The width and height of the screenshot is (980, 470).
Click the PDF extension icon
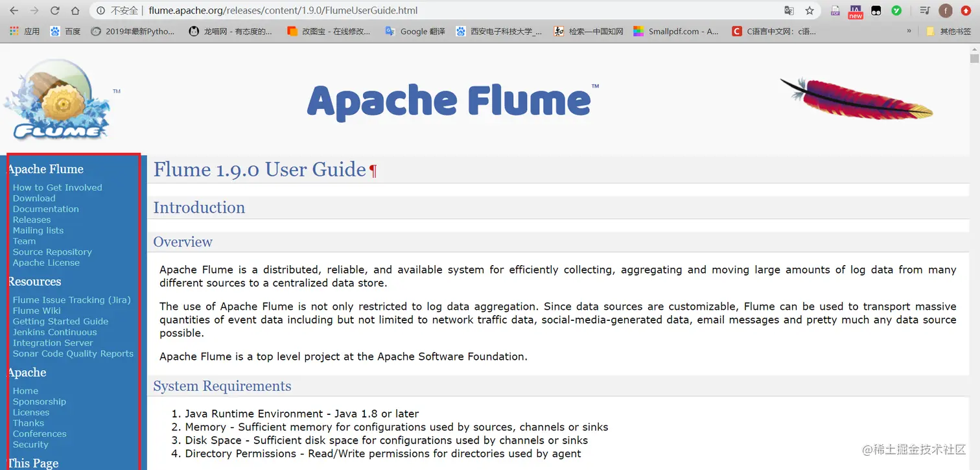click(x=835, y=10)
